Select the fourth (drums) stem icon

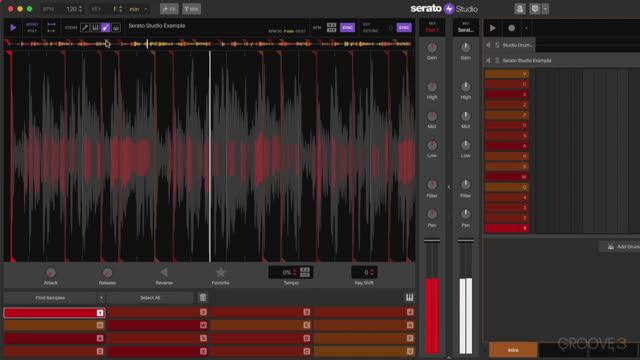coord(116,28)
